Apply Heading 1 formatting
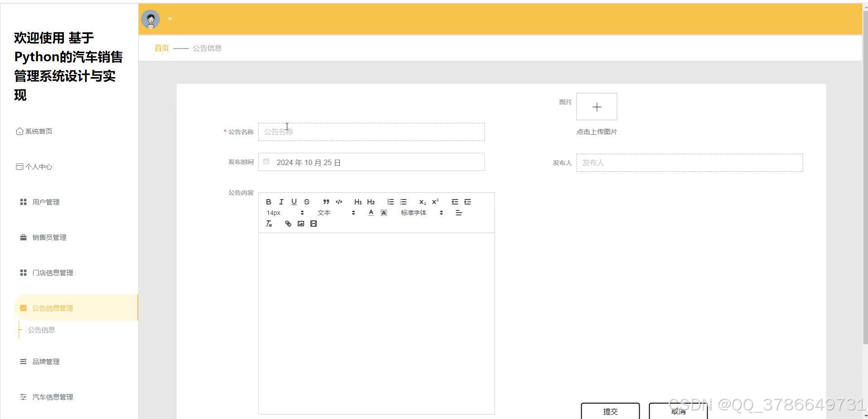This screenshot has height=419, width=868. tap(358, 201)
